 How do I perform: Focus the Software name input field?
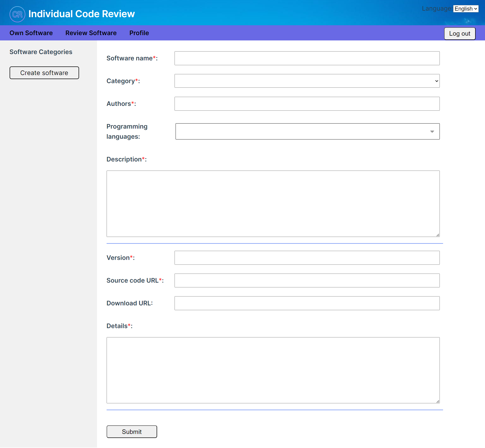point(307,58)
